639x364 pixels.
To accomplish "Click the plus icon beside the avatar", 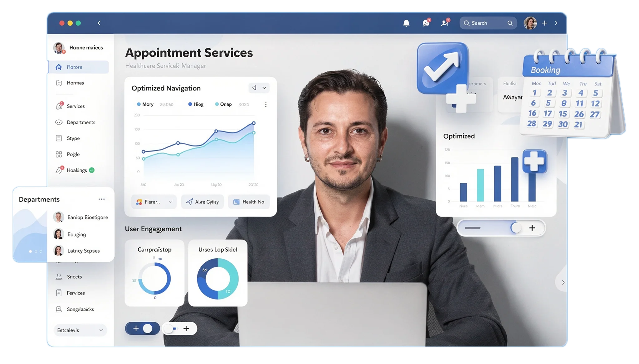I will pyautogui.click(x=544, y=23).
